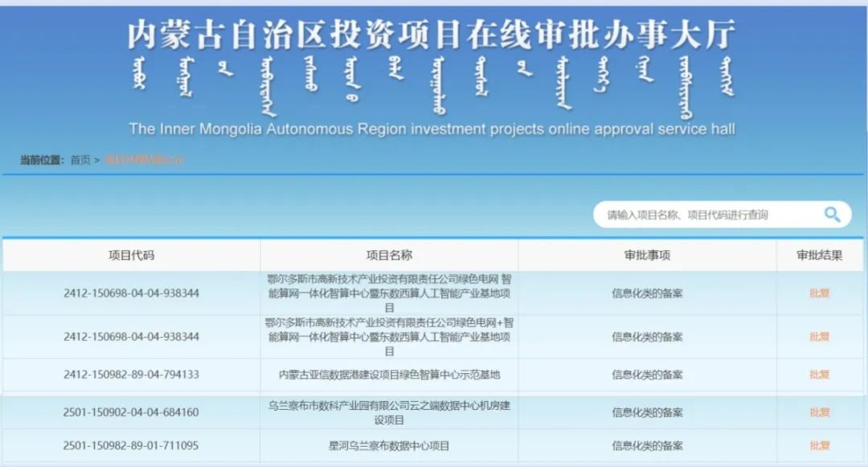
Task: Click 信息化类的备案 in the 794133 row
Action: (647, 375)
